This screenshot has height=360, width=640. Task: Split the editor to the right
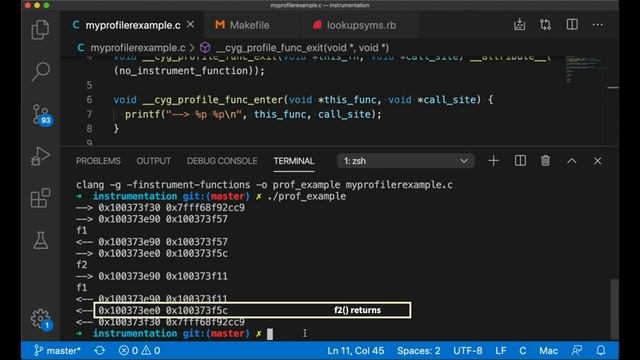coord(572,24)
